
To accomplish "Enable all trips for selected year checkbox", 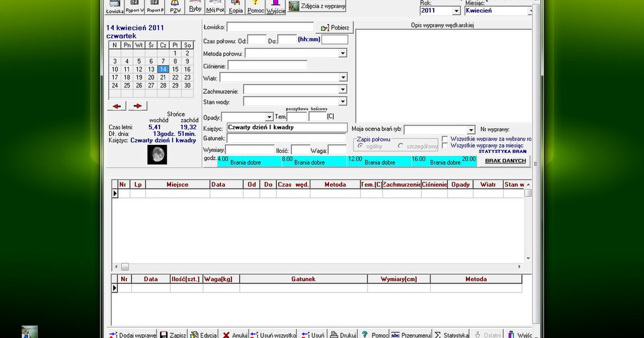I will 445,139.
